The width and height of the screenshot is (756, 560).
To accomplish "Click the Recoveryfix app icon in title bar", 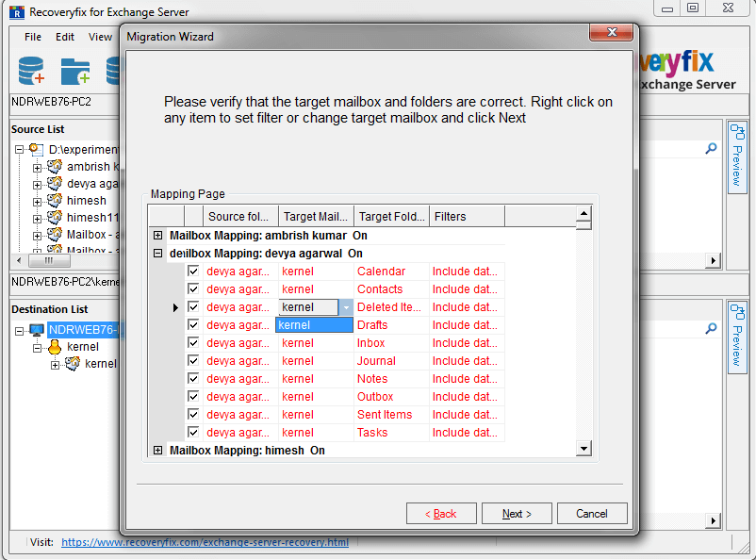I will point(16,12).
